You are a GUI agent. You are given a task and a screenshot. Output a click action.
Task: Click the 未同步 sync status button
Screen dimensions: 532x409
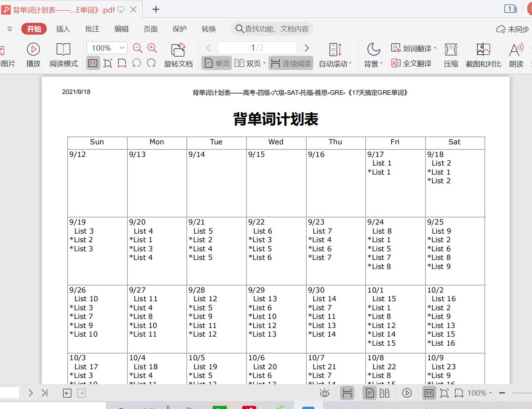513,29
